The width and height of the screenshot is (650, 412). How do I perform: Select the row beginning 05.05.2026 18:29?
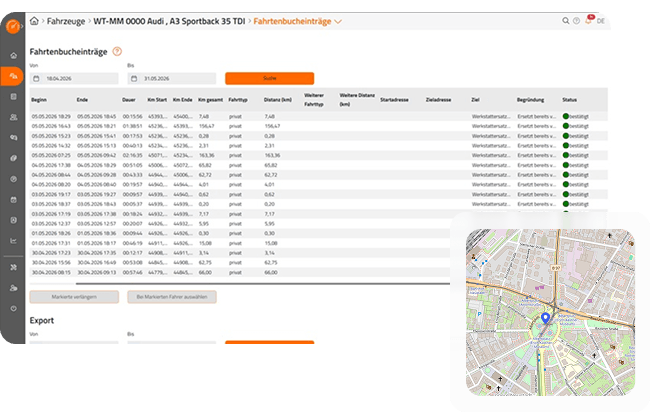pos(318,116)
